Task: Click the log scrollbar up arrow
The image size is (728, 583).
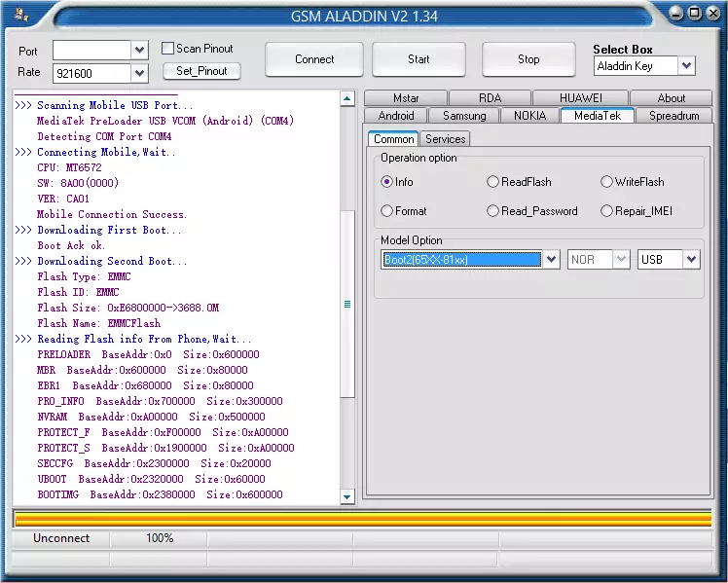Action: [347, 98]
